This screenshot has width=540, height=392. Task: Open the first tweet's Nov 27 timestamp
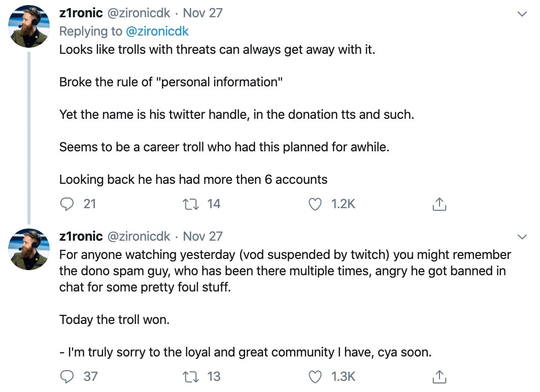203,13
